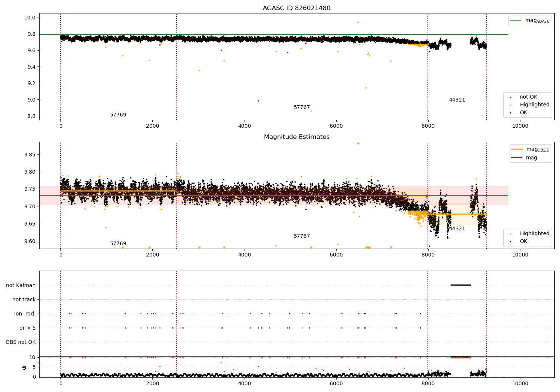560x392 pixels.
Task: Click the 'Ion. rad.' axis label
Action: [x=25, y=314]
